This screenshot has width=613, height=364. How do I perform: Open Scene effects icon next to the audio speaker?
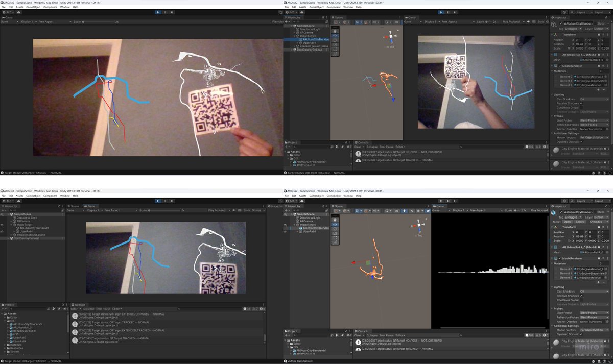click(419, 211)
